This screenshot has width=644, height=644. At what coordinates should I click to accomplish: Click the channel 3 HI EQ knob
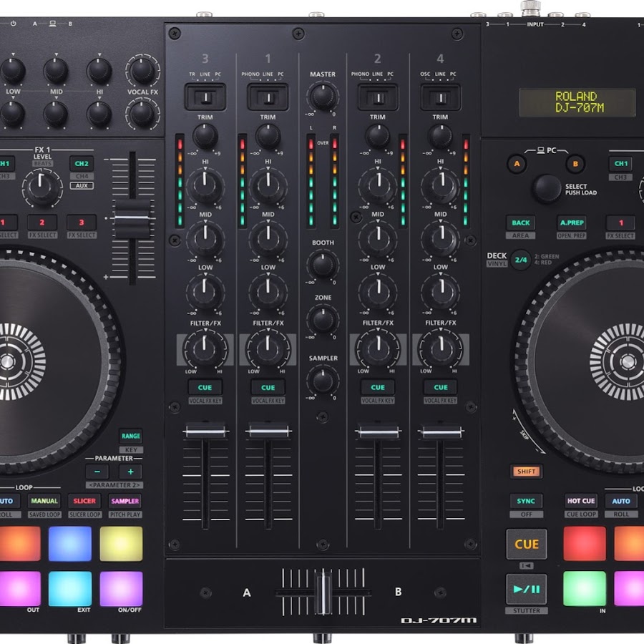pos(205,185)
